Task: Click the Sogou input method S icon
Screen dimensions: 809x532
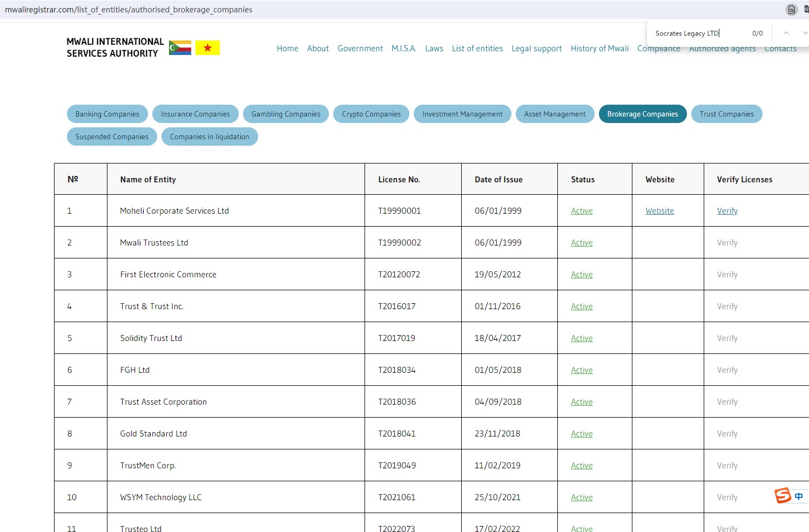Action: [x=783, y=495]
